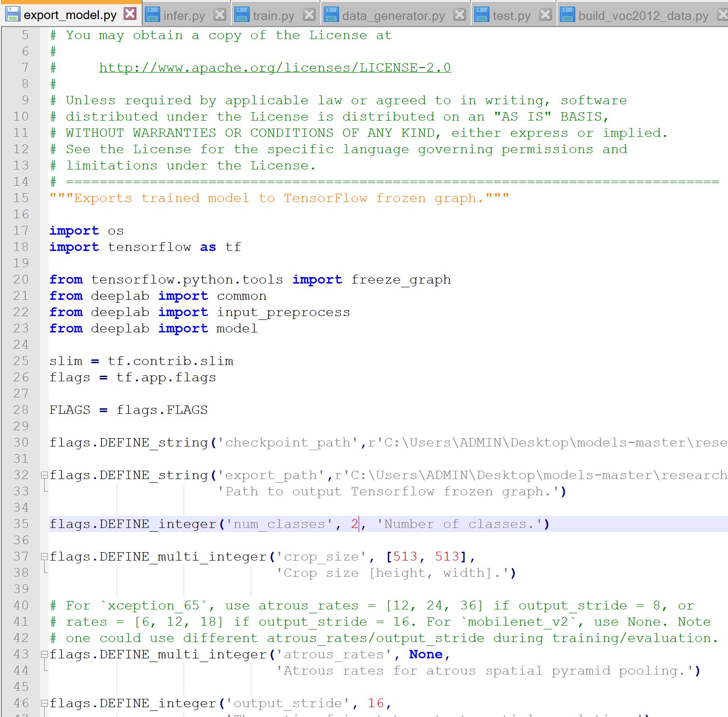
Task: Collapse the fold marker at line 37
Action: (x=43, y=556)
